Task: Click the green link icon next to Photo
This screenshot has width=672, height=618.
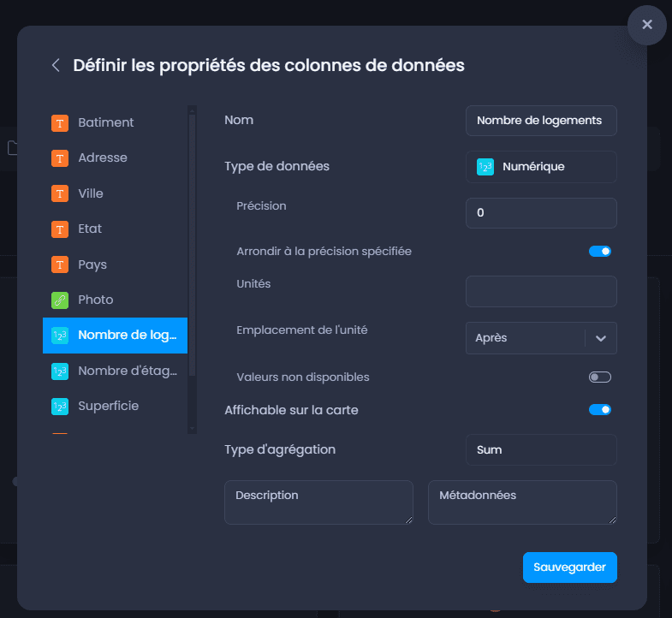Action: (60, 300)
